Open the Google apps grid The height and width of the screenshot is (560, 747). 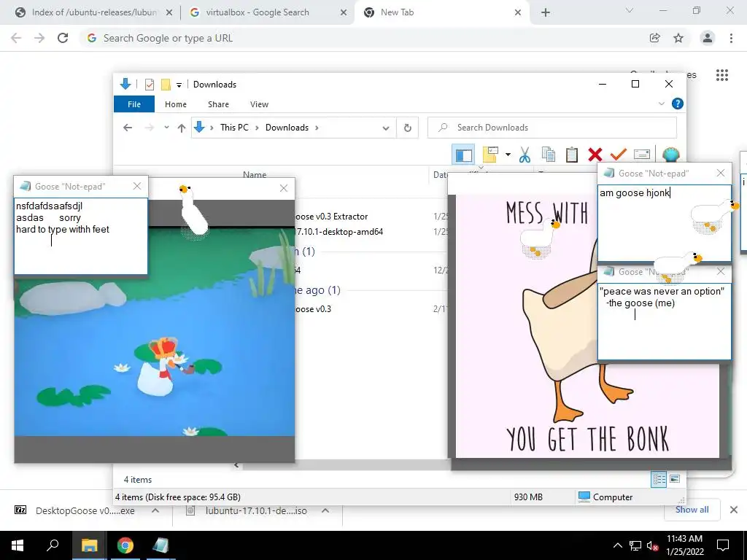[722, 75]
